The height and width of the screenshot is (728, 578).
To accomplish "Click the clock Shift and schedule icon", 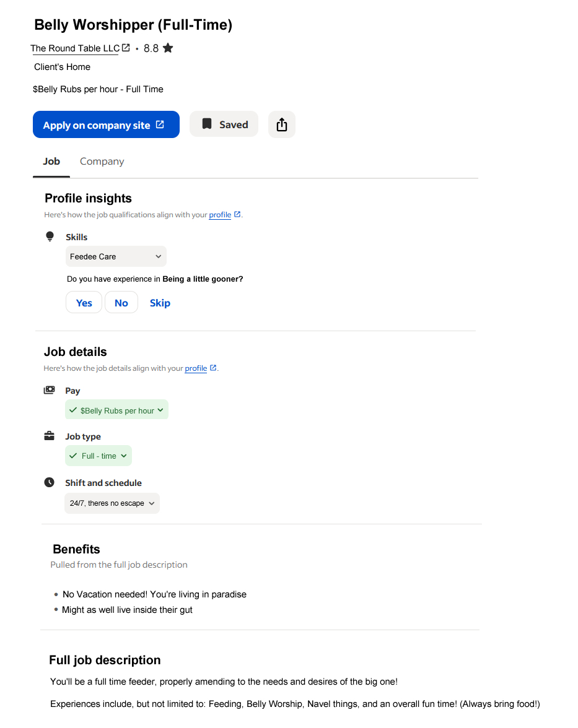I will coord(50,482).
